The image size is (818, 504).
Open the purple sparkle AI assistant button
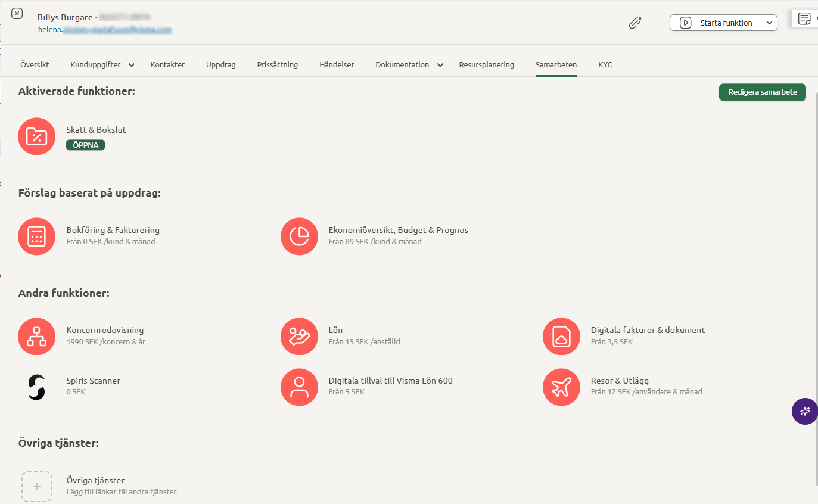coord(805,411)
